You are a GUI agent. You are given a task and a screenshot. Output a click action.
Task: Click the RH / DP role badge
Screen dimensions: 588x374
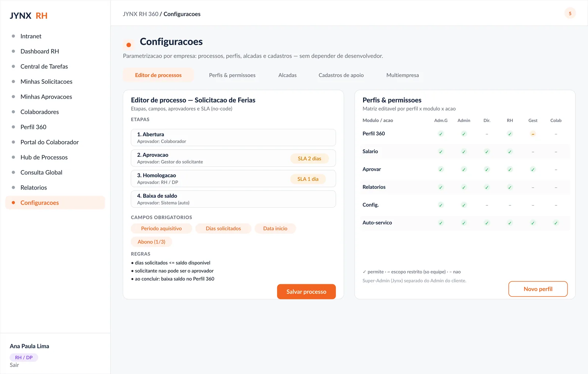(24, 357)
